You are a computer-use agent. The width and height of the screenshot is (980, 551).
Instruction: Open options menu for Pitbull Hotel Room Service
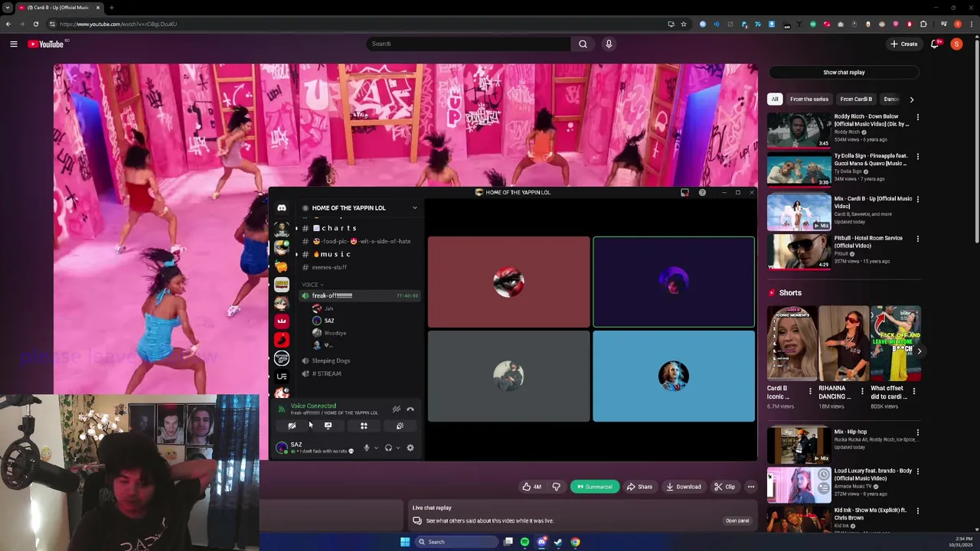[x=917, y=239]
